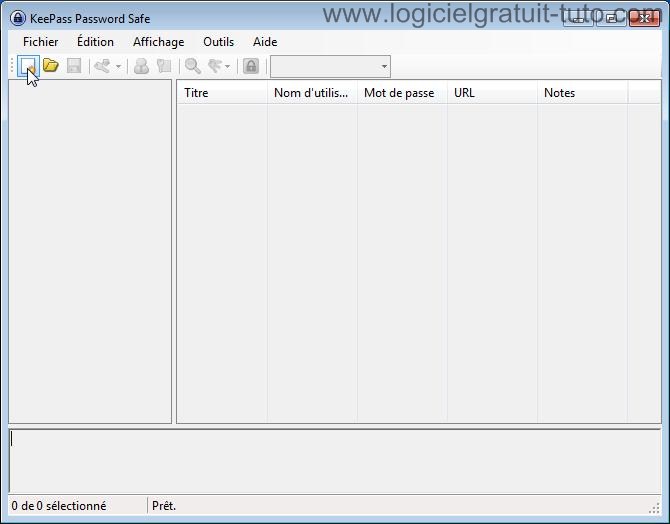Expand the arrow beside the Add Entry key icon
This screenshot has height=524, width=670.
[x=118, y=67]
